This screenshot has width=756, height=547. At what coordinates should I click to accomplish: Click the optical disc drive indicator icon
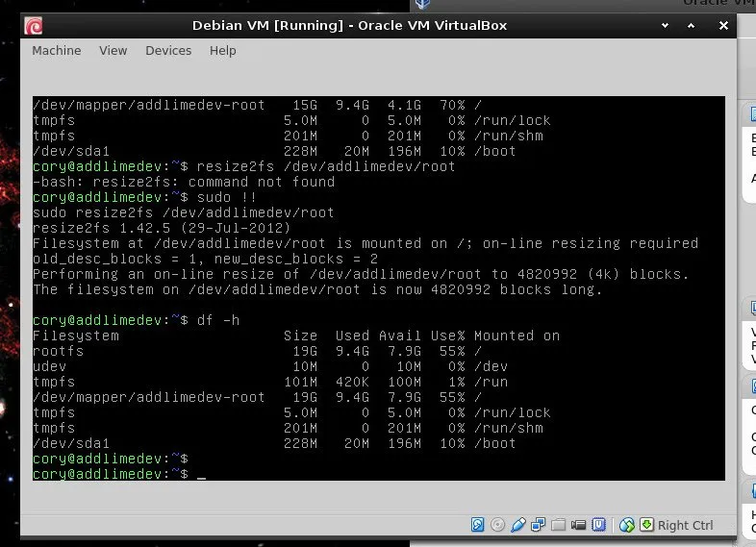pyautogui.click(x=497, y=524)
